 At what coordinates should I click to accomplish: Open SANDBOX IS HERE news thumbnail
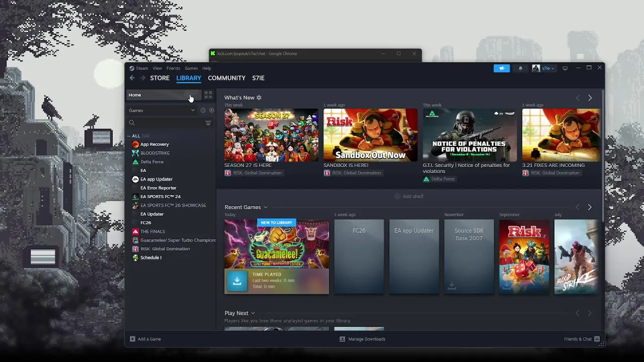(x=370, y=135)
